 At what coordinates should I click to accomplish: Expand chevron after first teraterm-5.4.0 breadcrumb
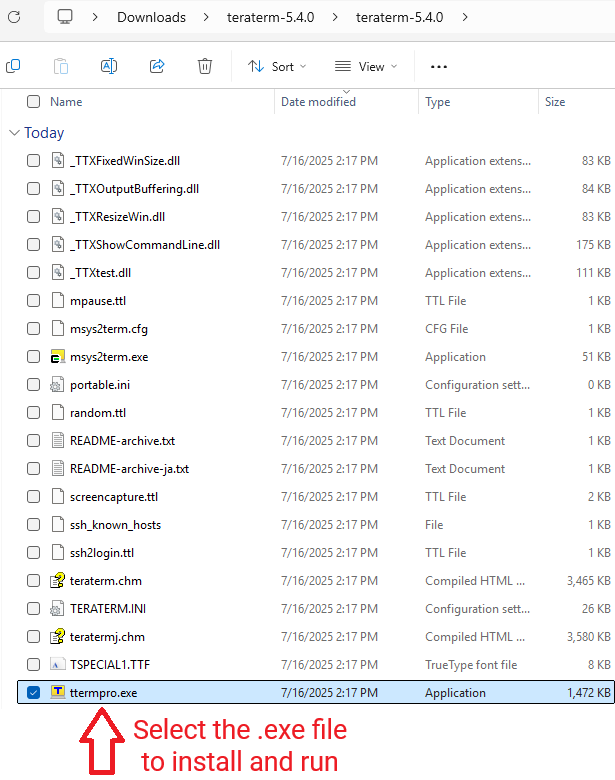tap(335, 17)
